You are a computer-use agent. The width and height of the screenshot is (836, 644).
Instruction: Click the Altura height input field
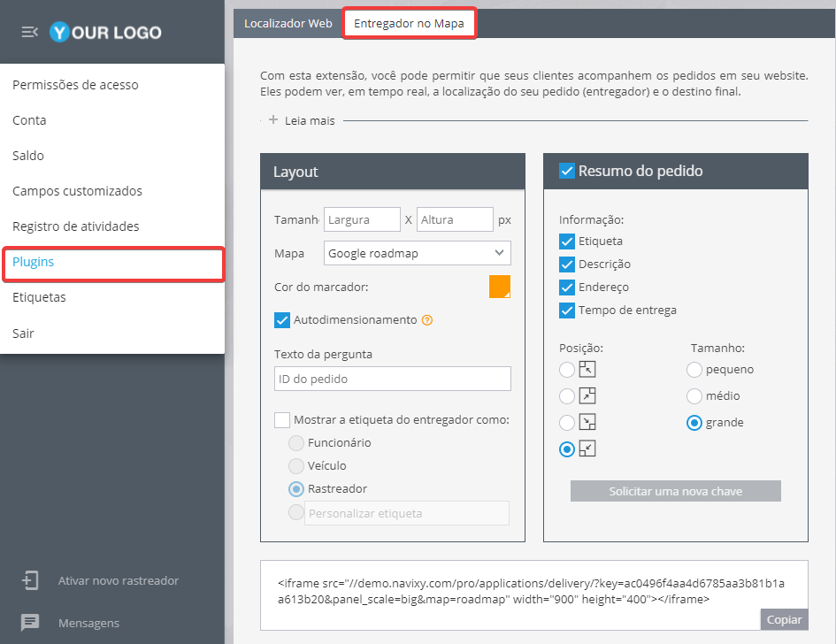[455, 219]
